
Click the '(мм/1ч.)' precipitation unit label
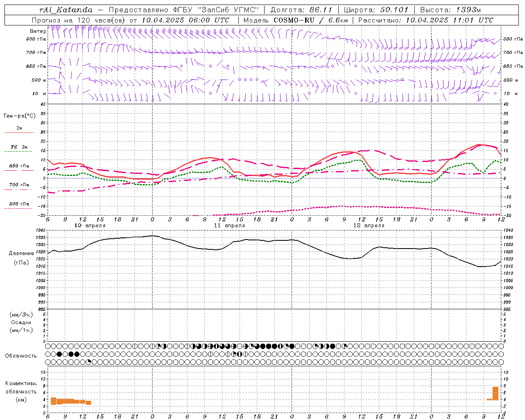pyautogui.click(x=21, y=330)
